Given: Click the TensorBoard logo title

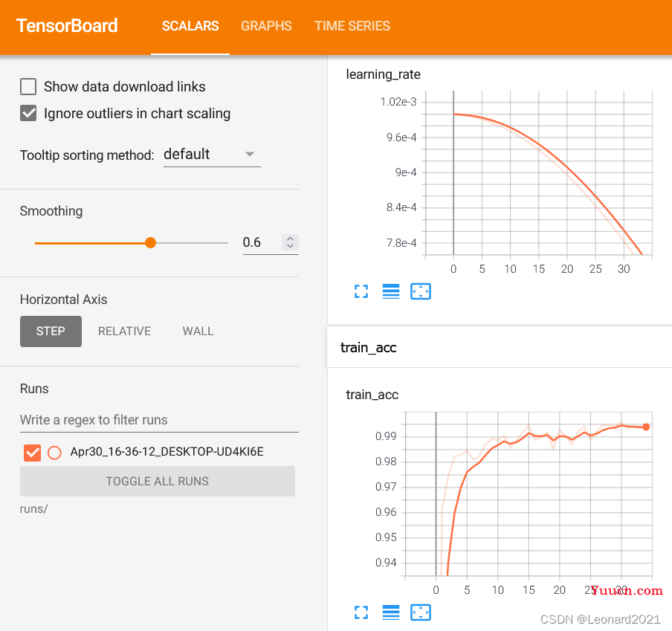Looking at the screenshot, I should pyautogui.click(x=67, y=26).
